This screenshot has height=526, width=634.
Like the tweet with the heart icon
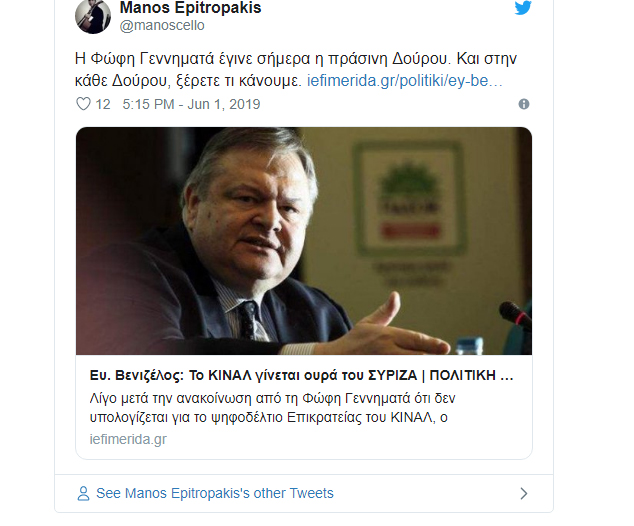pyautogui.click(x=84, y=104)
